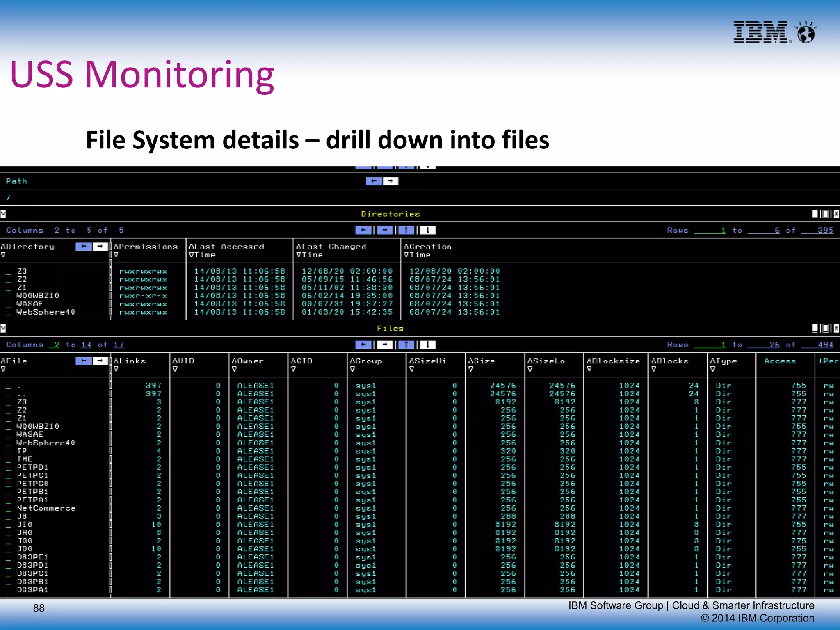The image size is (840, 630).
Task: Click the Directories Rows start value 1
Action: tap(710, 230)
